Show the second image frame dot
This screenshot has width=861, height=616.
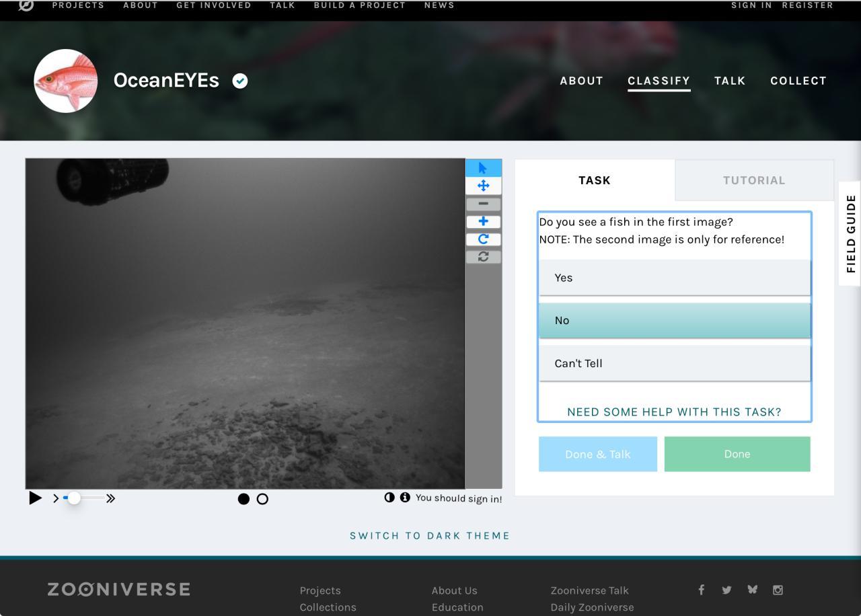[x=262, y=499]
